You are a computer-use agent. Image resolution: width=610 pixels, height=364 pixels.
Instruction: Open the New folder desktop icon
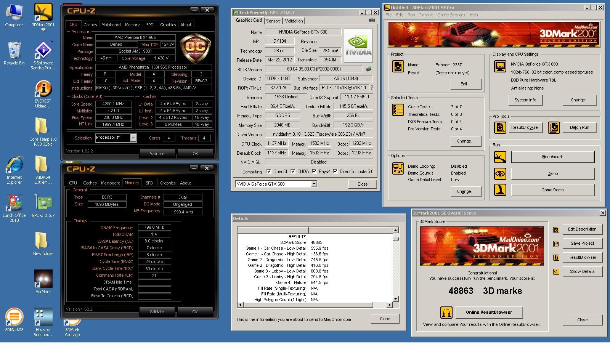[x=43, y=244]
